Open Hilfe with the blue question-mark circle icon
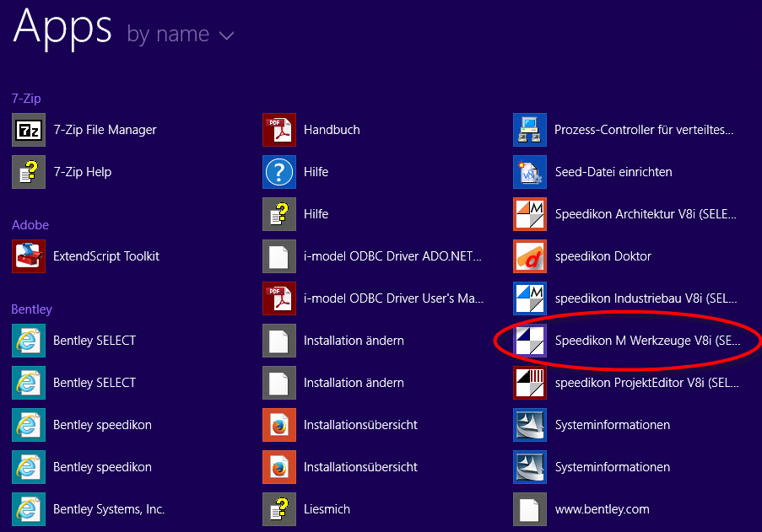 tap(295, 172)
